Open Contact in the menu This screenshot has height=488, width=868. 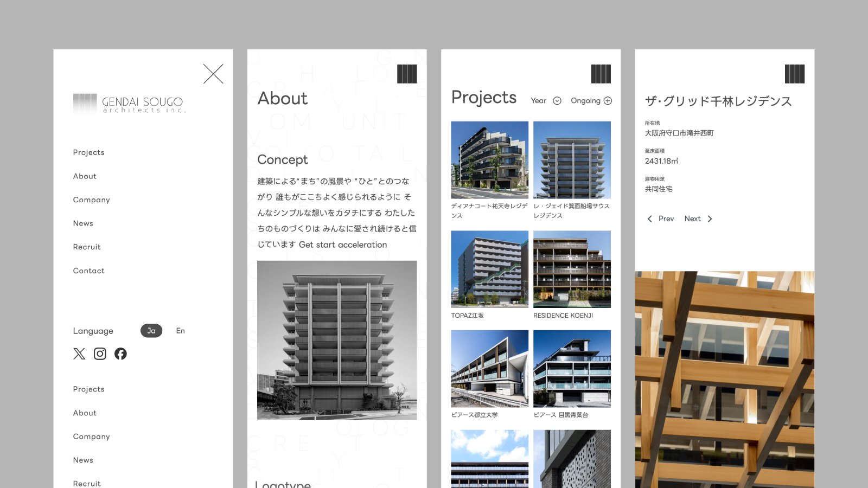point(89,271)
